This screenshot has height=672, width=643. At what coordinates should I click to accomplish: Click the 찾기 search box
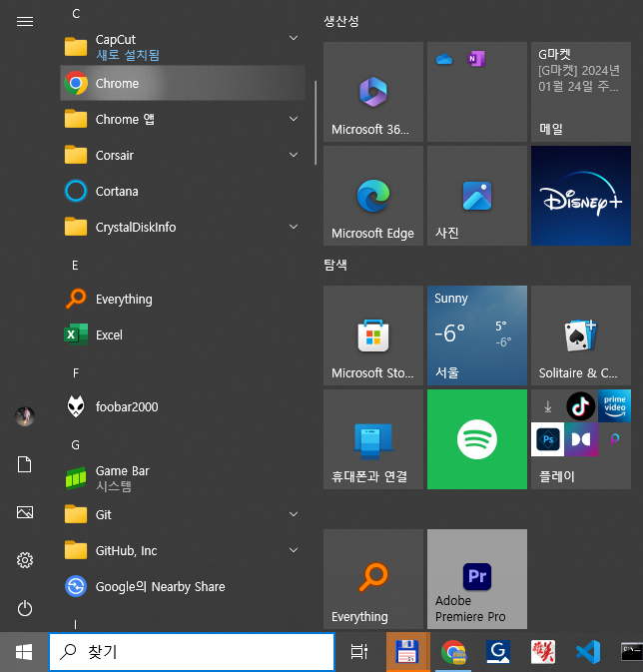pos(192,651)
